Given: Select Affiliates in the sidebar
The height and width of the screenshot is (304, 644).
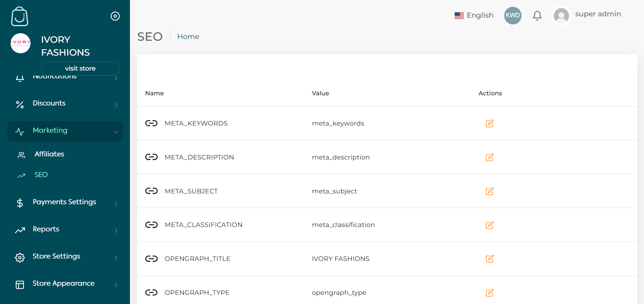Looking at the screenshot, I should click(49, 154).
